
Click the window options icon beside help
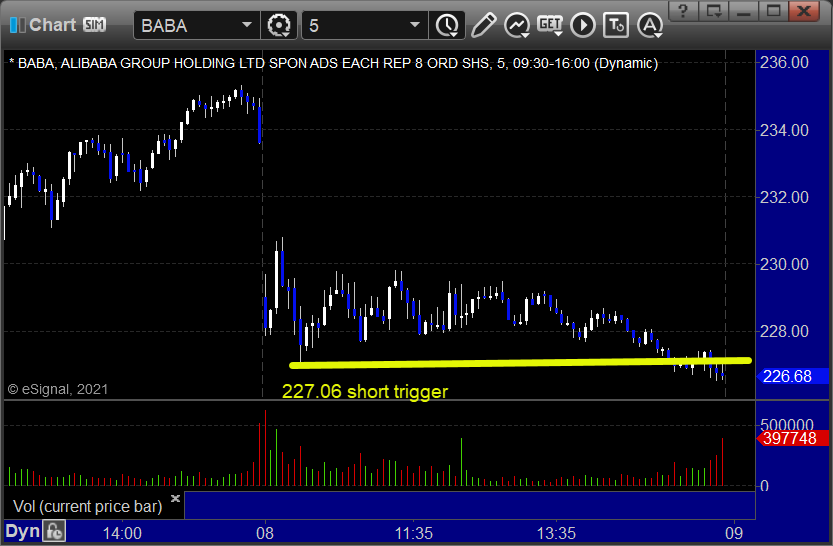713,11
